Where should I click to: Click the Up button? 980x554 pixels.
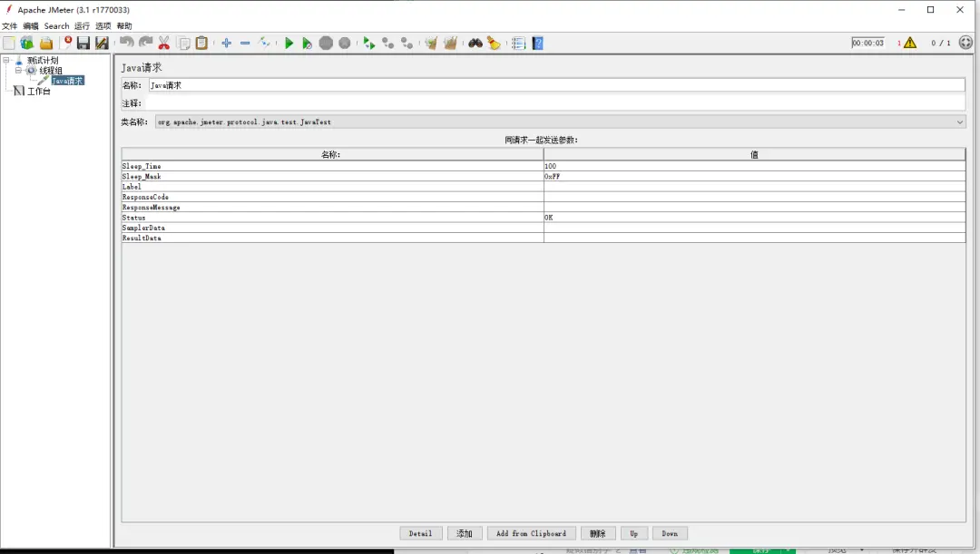pos(633,533)
